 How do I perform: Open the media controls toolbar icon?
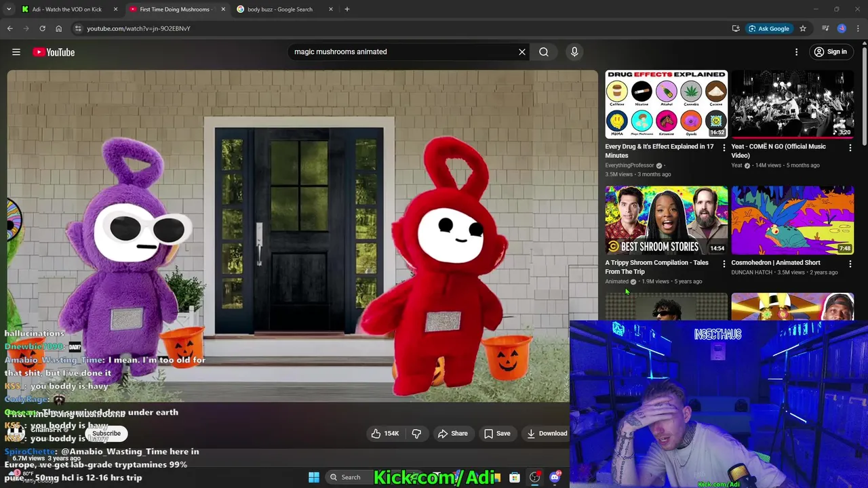point(825,28)
